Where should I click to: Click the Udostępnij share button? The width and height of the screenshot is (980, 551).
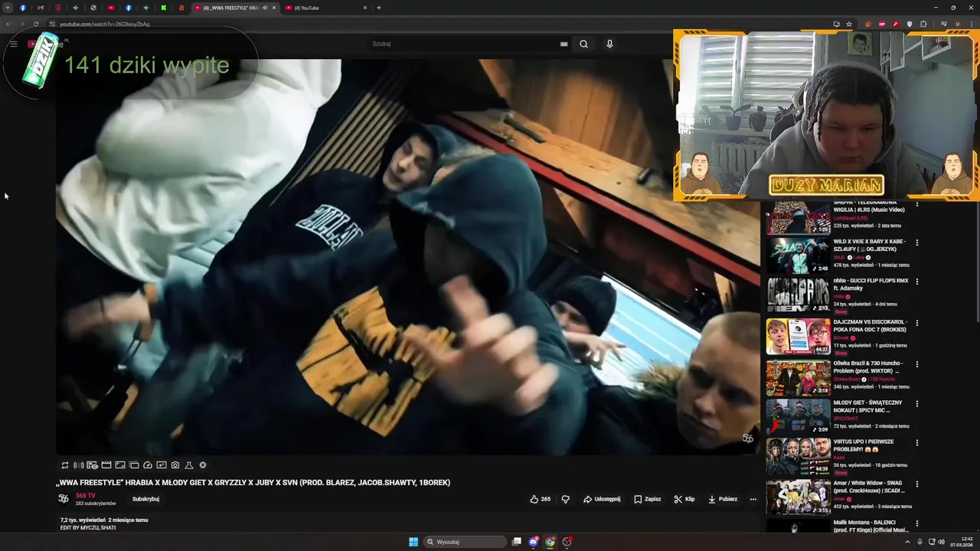(x=602, y=499)
